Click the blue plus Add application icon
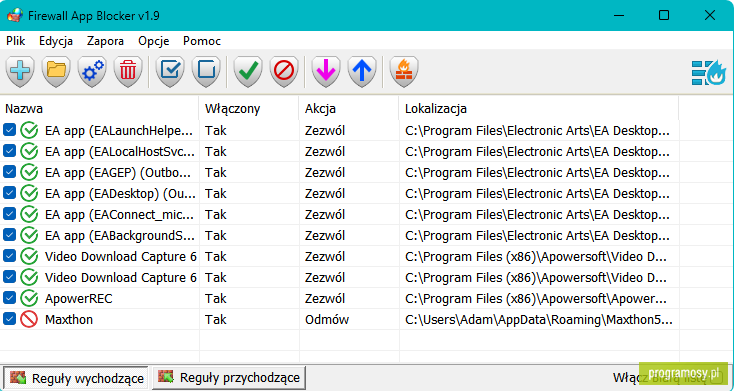The width and height of the screenshot is (734, 391). pyautogui.click(x=20, y=71)
